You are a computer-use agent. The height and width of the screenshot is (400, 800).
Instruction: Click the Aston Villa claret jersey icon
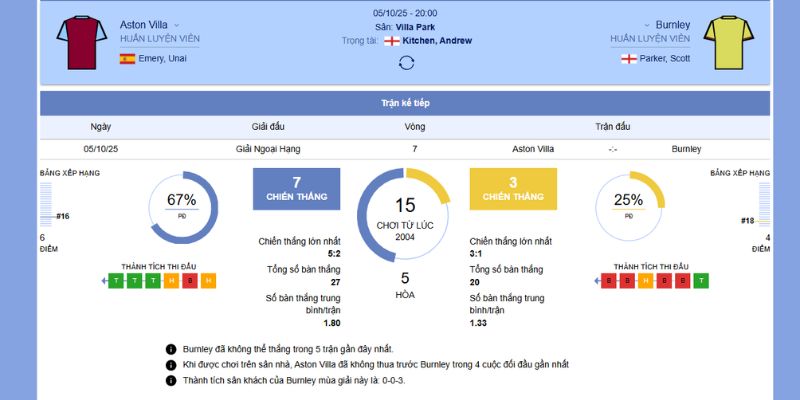tap(74, 41)
